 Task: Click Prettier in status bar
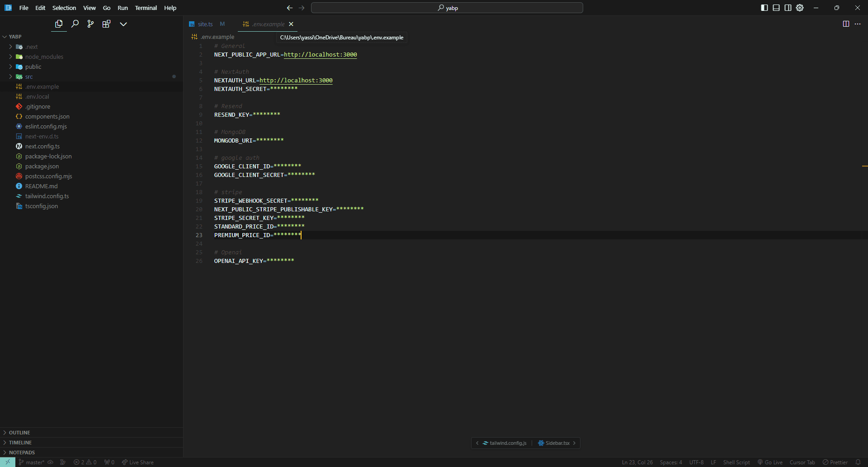click(835, 462)
